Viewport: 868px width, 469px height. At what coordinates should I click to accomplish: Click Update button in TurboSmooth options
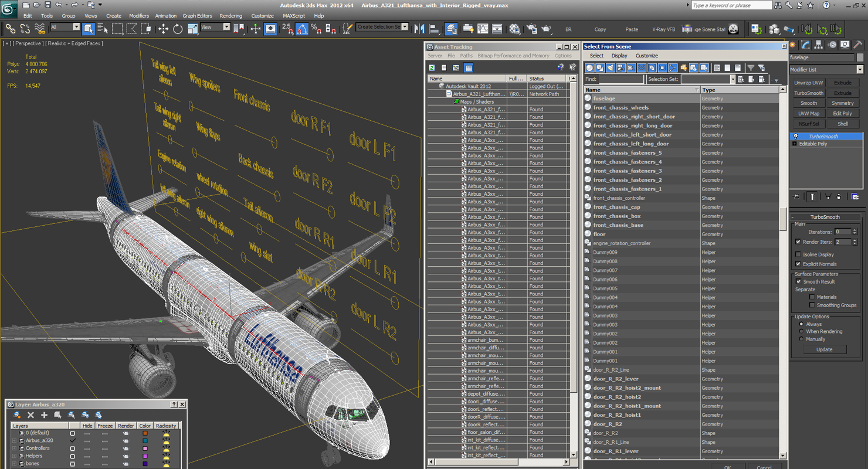pos(824,349)
